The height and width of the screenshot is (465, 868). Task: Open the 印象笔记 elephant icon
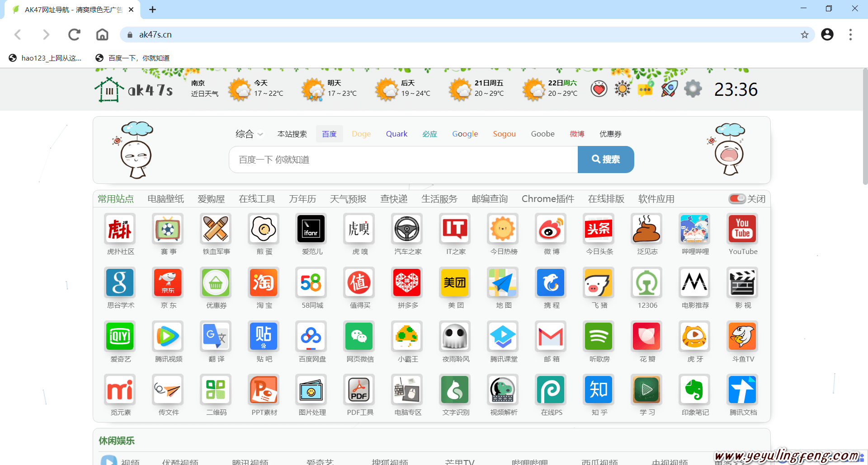point(695,390)
